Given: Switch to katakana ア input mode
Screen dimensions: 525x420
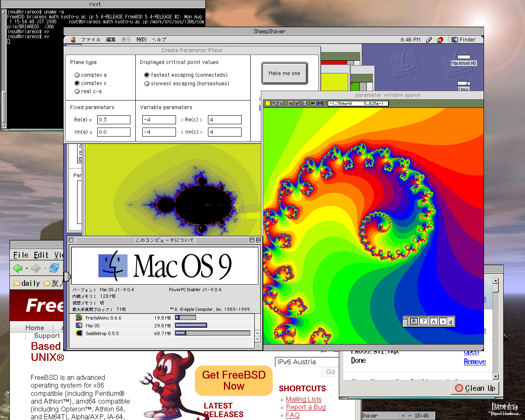Looking at the screenshot, I should [424, 322].
